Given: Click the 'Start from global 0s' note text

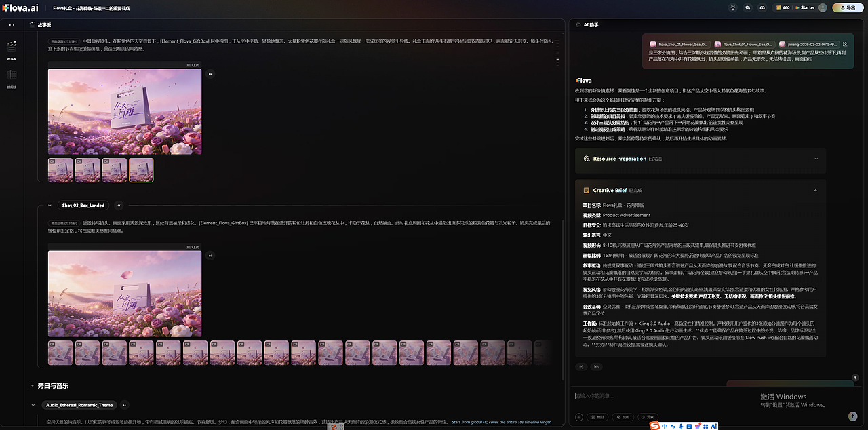Looking at the screenshot, I should click(x=501, y=422).
